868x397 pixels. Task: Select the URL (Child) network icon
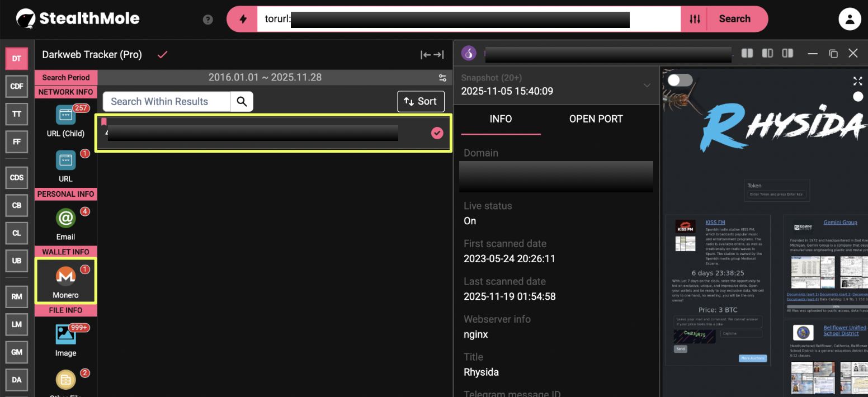(x=65, y=115)
